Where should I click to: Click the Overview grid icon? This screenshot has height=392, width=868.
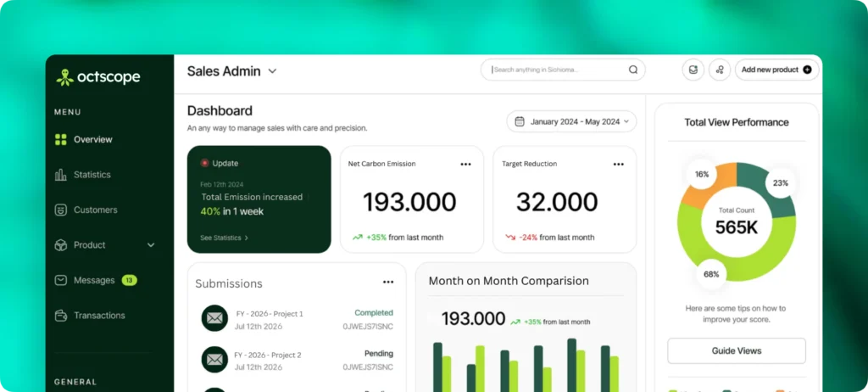pyautogui.click(x=61, y=139)
